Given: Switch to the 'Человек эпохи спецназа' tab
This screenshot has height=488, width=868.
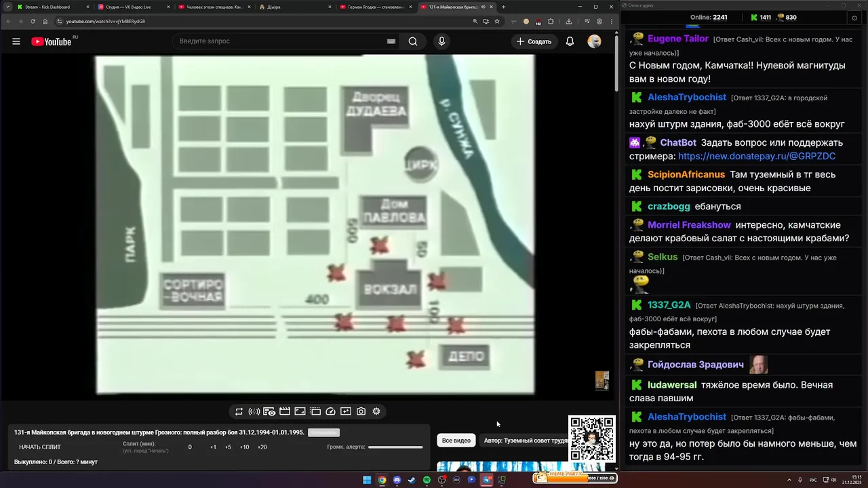Looking at the screenshot, I should [x=214, y=7].
